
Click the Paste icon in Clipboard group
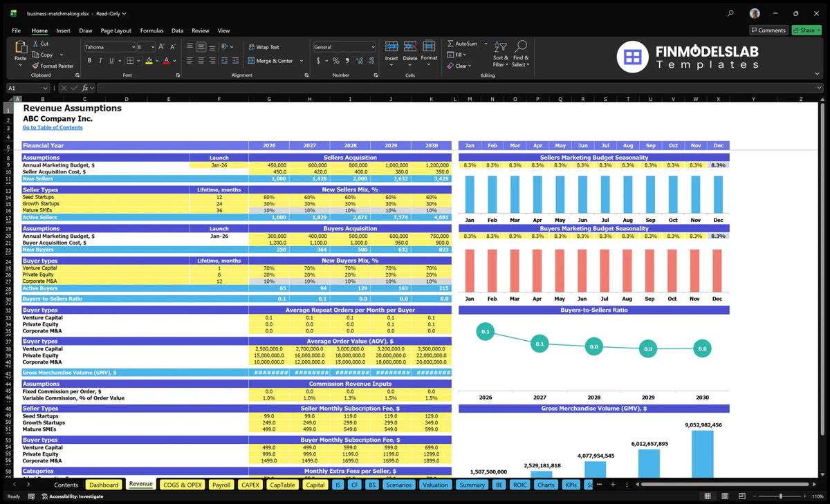[x=20, y=48]
